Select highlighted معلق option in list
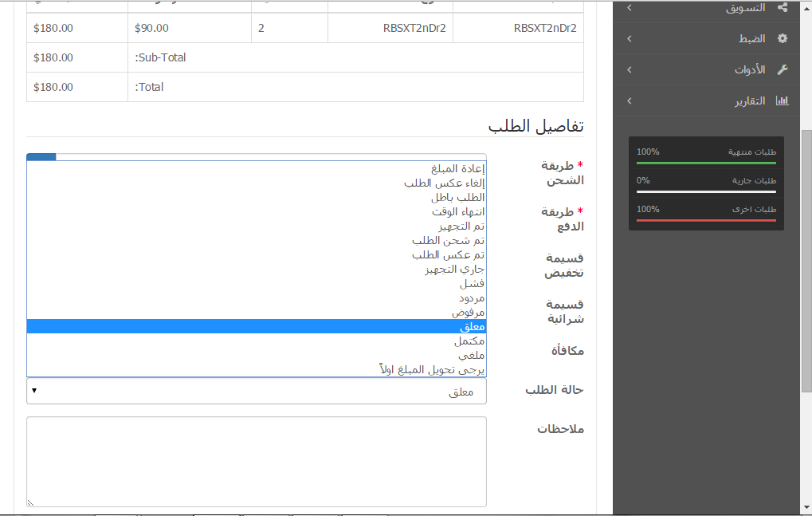The image size is (812, 516). coord(257,326)
